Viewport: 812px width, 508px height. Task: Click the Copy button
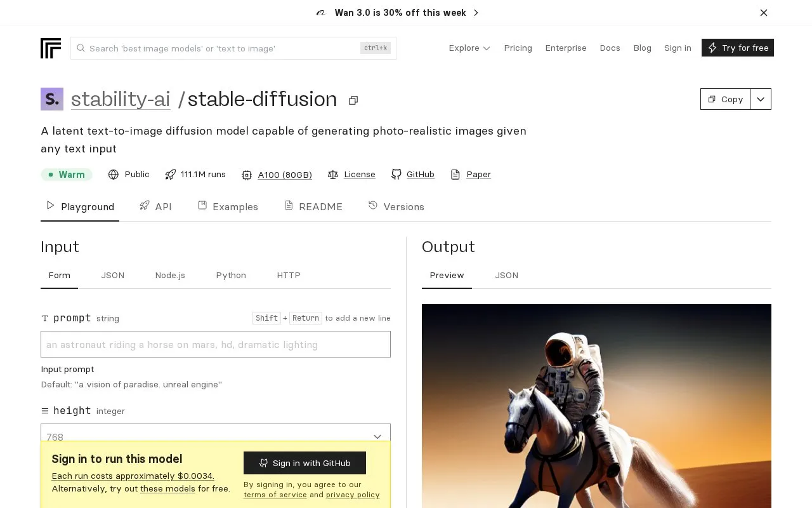(725, 99)
